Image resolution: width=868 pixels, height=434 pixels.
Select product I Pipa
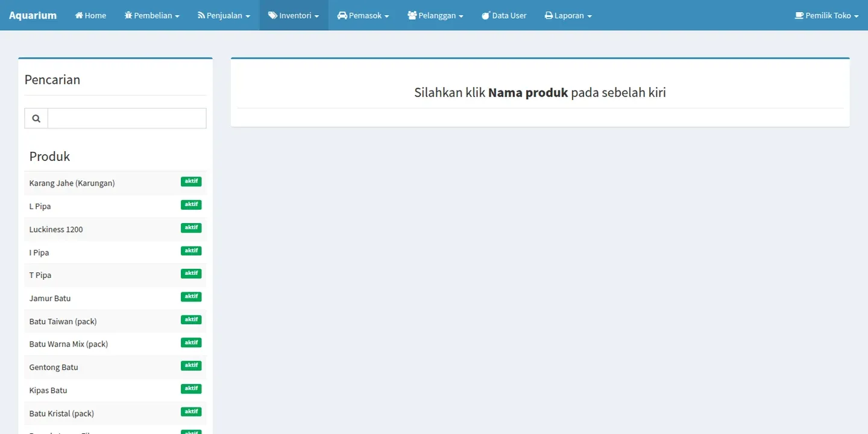pyautogui.click(x=39, y=253)
